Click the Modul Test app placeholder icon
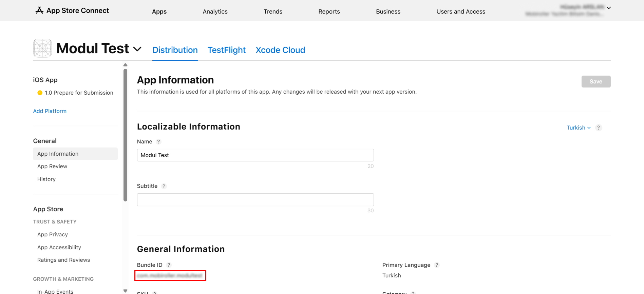 [x=42, y=48]
